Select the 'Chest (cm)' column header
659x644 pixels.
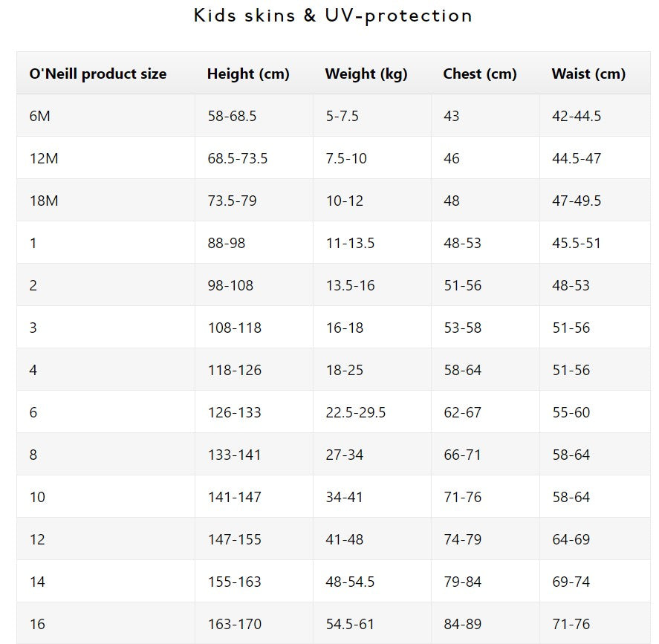[480, 74]
